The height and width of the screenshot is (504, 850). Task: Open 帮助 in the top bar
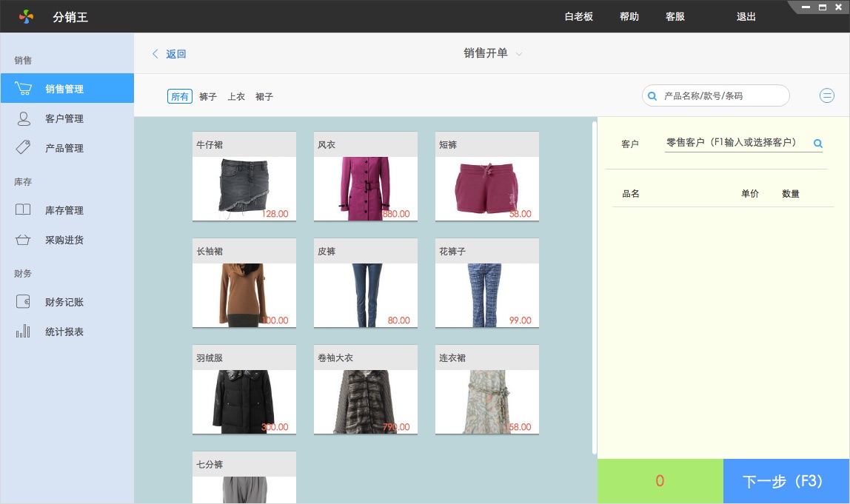[629, 16]
